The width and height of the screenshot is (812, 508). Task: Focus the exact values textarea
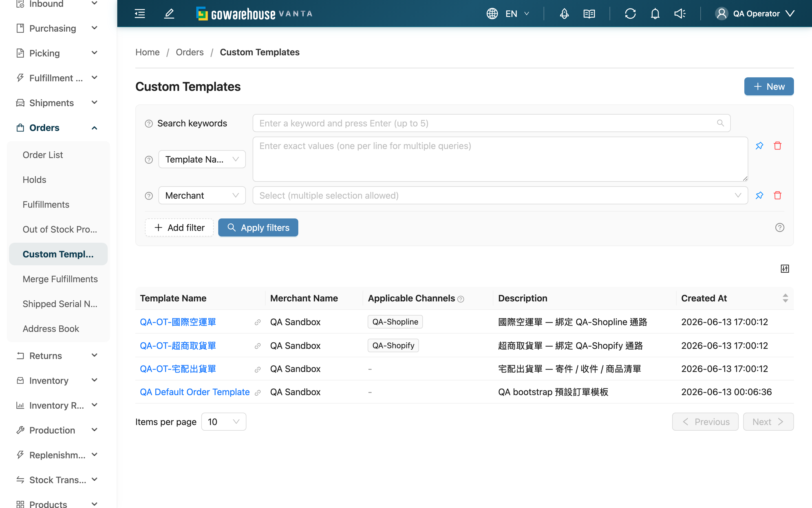(x=500, y=159)
